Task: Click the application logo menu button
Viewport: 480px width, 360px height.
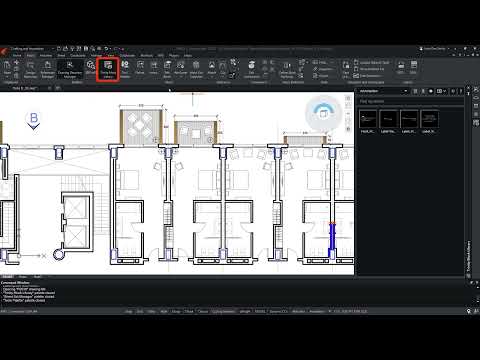Action: point(4,51)
